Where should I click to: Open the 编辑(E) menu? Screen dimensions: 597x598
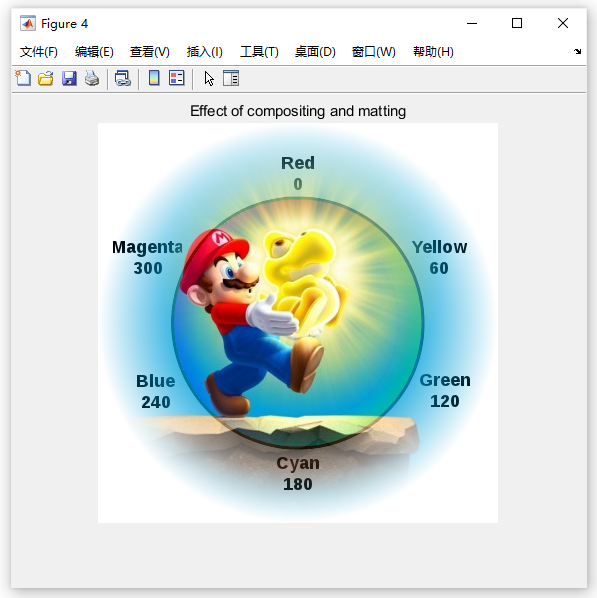94,51
